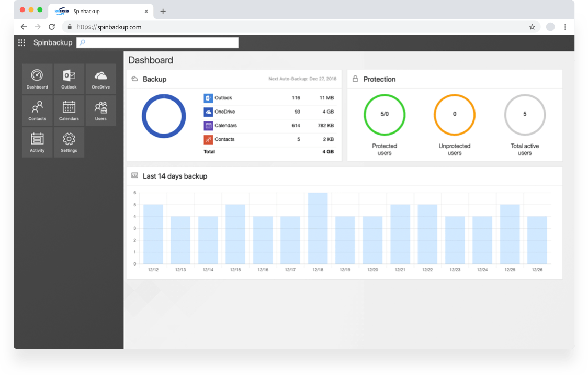
Task: Open the OneDrive sidebar tile
Action: [101, 79]
